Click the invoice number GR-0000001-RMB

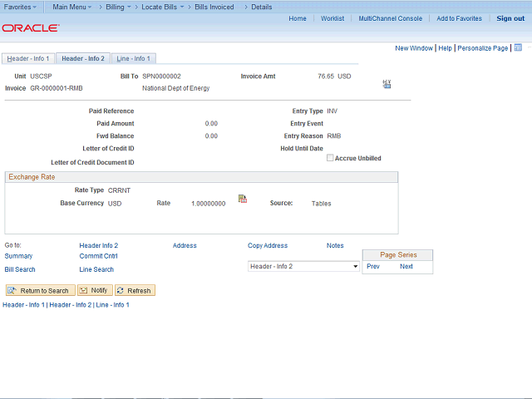57,88
